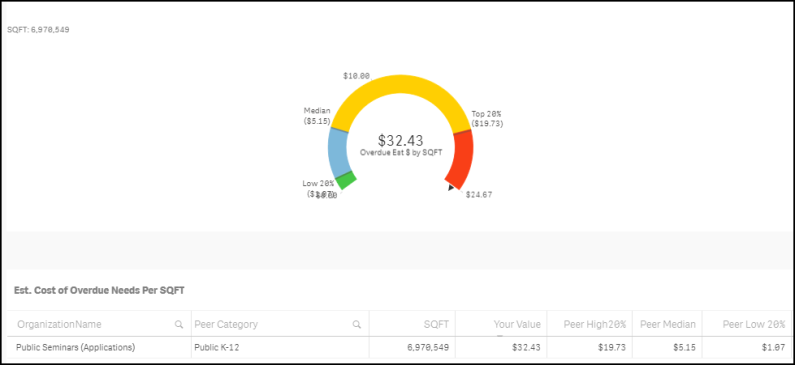Select the $32.43 Your Value table cell
The image size is (795, 365).
(x=526, y=348)
